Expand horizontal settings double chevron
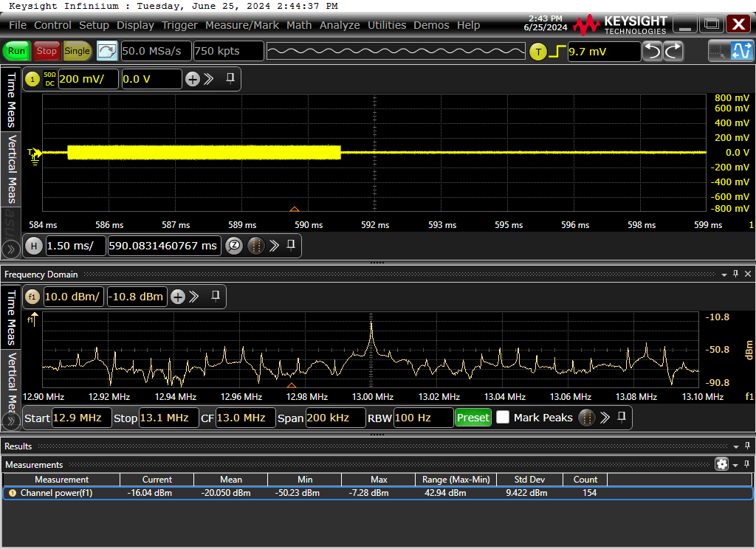This screenshot has height=549, width=756. point(274,246)
